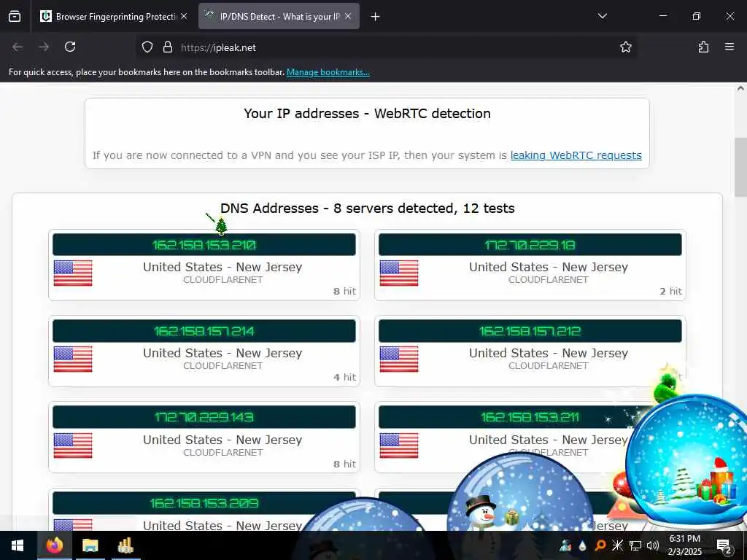Image resolution: width=747 pixels, height=560 pixels.
Task: Click CLOUDFLARENET under 162.158.153.210
Action: tap(223, 280)
